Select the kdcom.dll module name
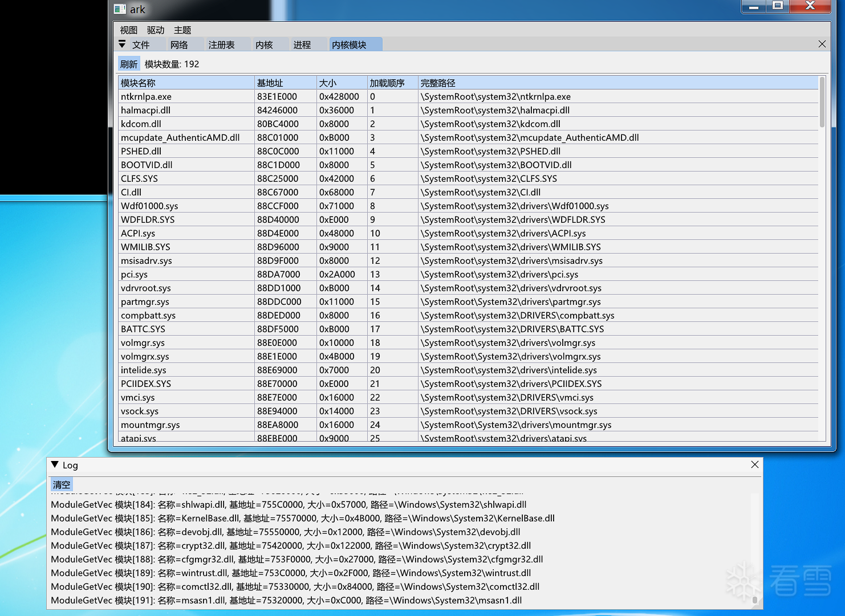845x616 pixels. tap(141, 124)
